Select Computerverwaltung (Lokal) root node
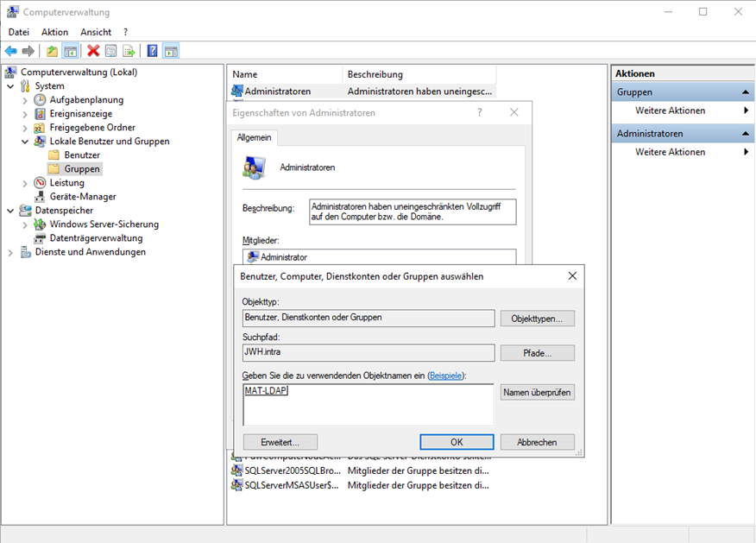 pos(79,72)
